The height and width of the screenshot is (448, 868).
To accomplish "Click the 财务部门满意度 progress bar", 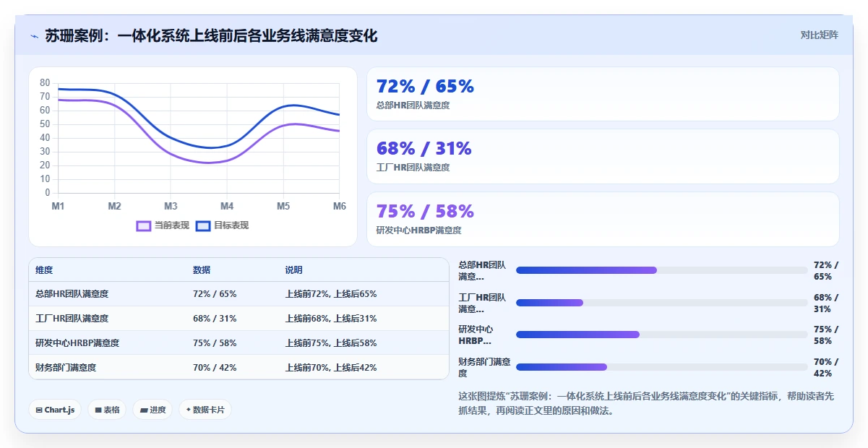I will (661, 367).
